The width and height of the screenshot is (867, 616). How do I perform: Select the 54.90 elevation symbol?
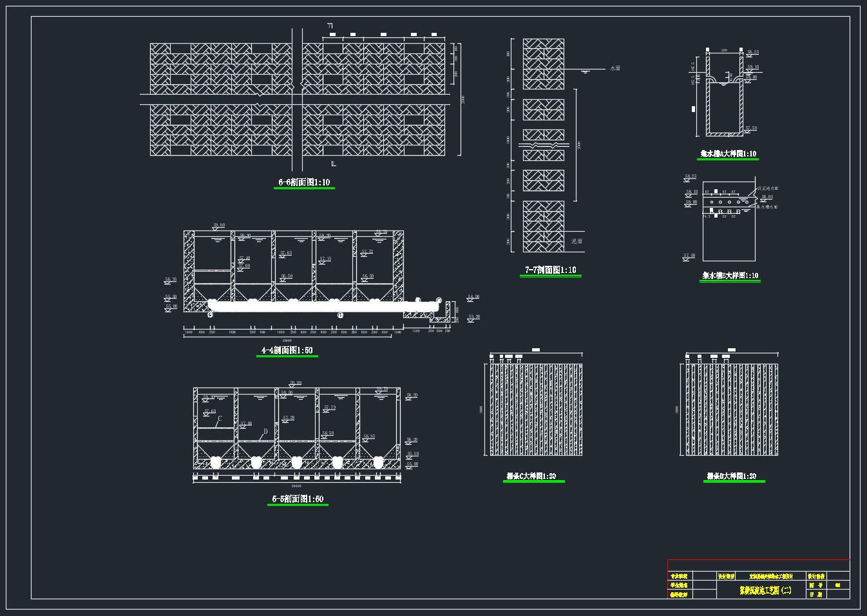[x=473, y=297]
